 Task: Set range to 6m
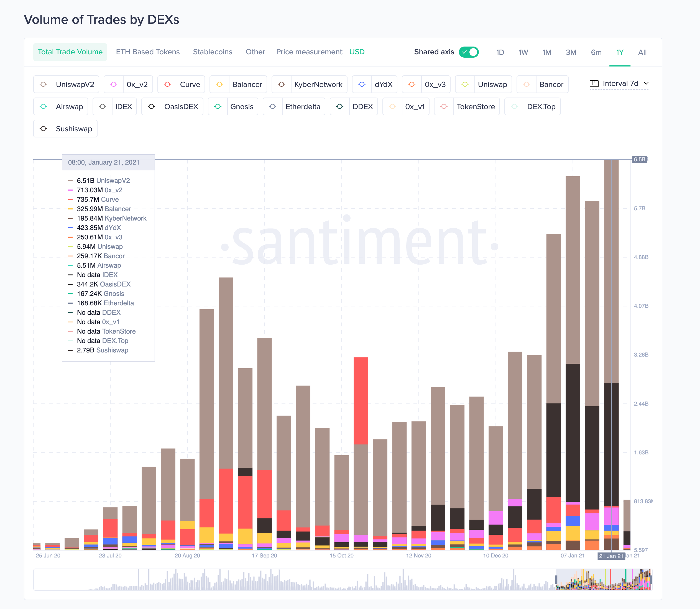click(x=596, y=52)
